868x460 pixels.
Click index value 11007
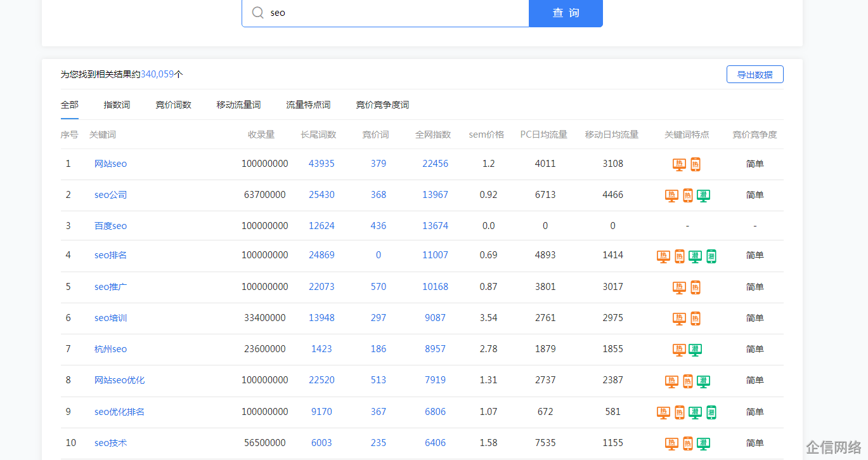435,255
